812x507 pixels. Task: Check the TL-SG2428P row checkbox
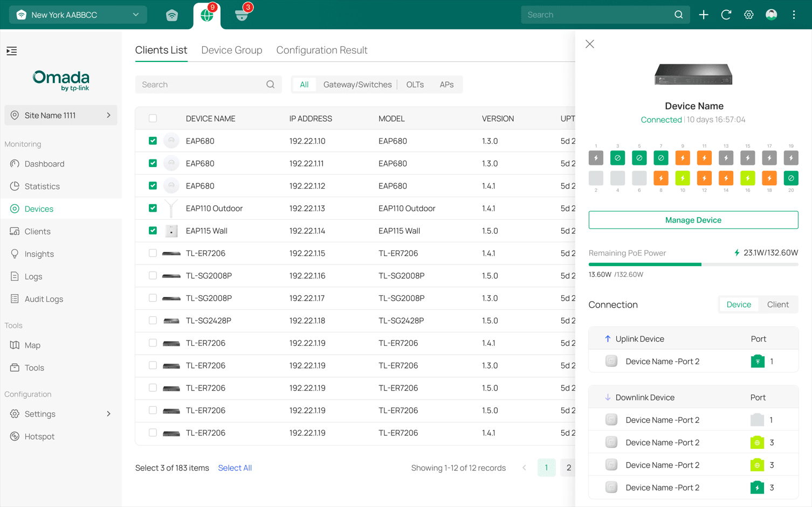(153, 321)
